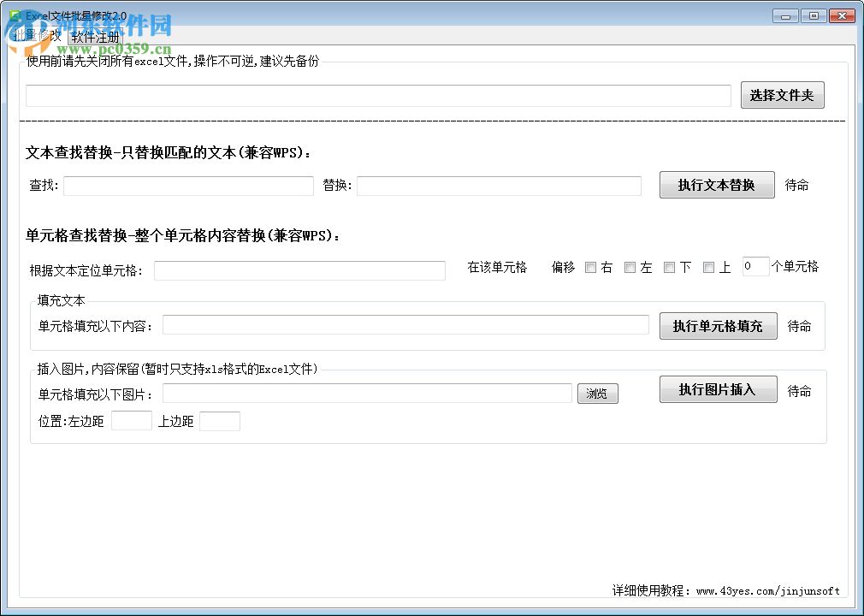Click the 文本查找替换 section heading
Image resolution: width=864 pixels, height=616 pixels.
click(x=168, y=152)
